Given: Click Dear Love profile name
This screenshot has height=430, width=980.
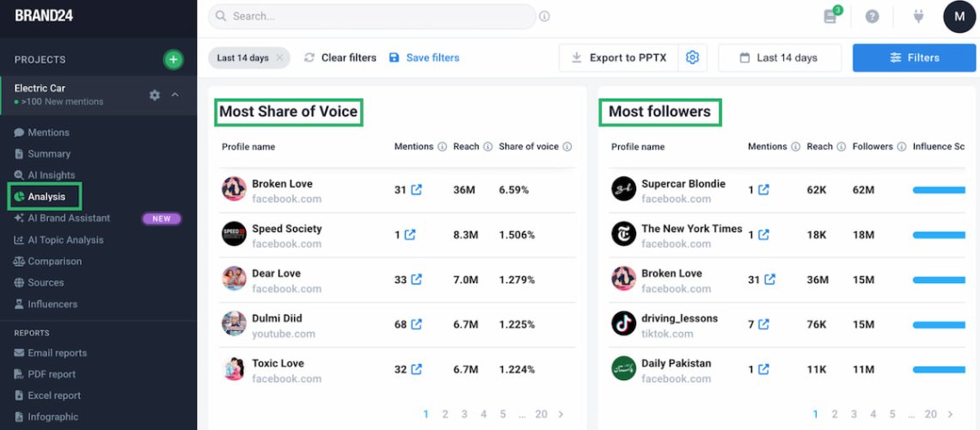Looking at the screenshot, I should (x=276, y=273).
